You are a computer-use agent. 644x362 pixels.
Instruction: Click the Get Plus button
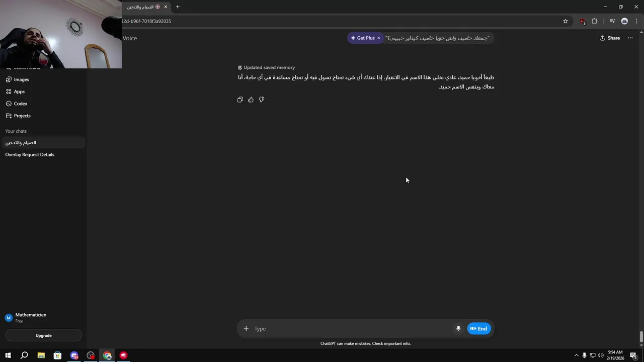coord(363,38)
